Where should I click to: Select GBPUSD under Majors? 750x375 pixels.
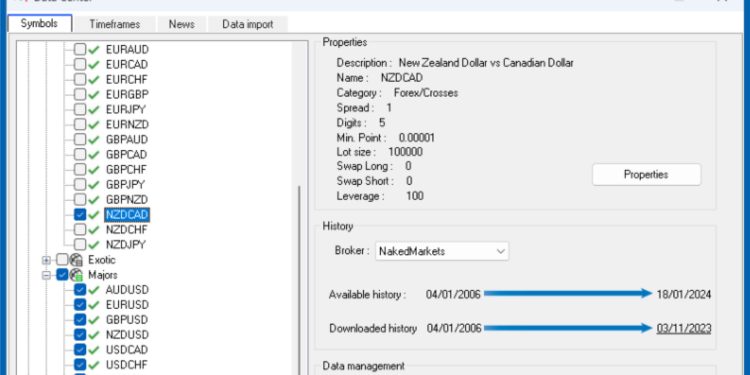127,320
